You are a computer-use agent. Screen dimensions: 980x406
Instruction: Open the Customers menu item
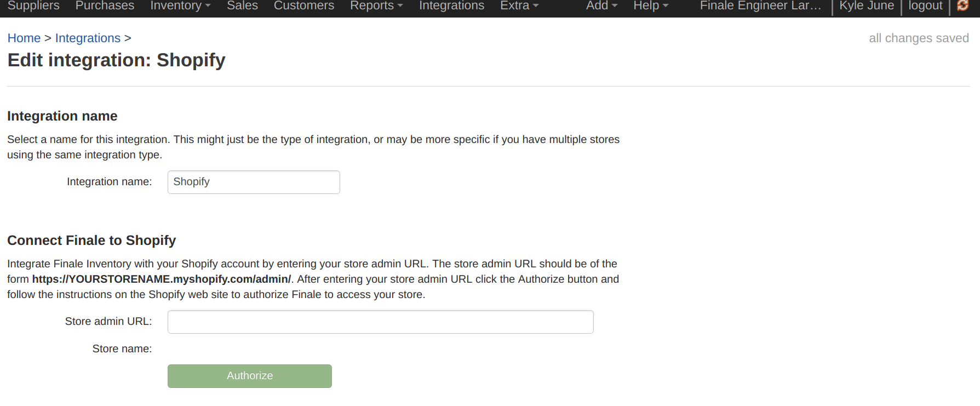[x=304, y=5]
